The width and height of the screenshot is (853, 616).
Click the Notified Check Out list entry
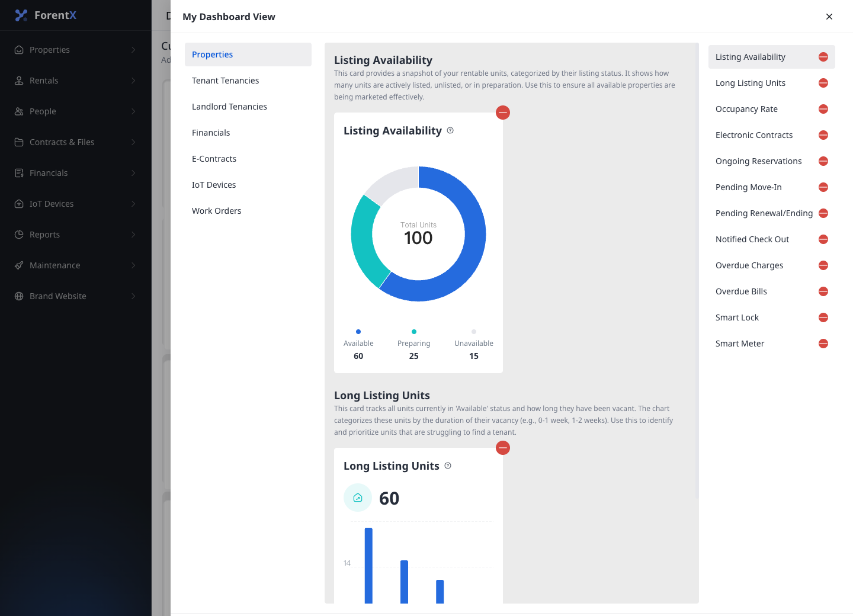[x=772, y=239]
